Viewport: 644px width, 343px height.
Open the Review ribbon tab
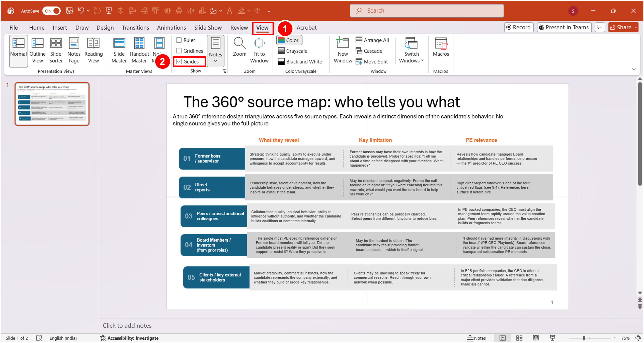point(239,28)
